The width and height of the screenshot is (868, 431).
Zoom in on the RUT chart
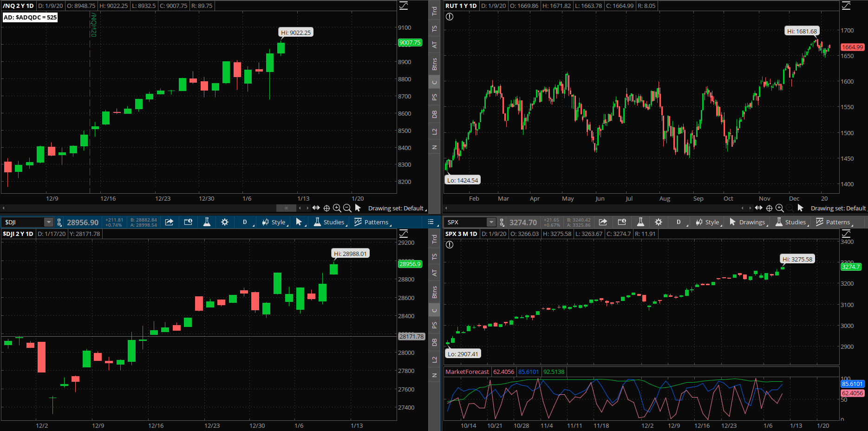tap(780, 208)
